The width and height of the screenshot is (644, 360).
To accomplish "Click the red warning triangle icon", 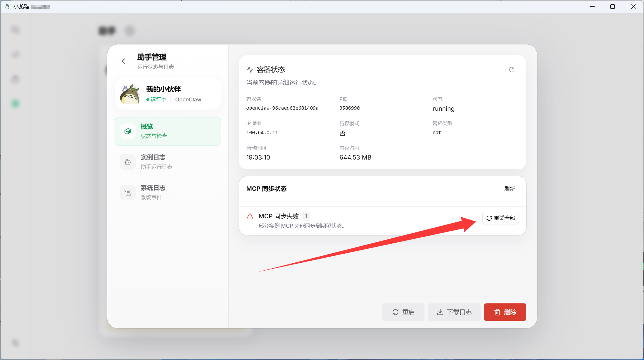I will coord(250,217).
